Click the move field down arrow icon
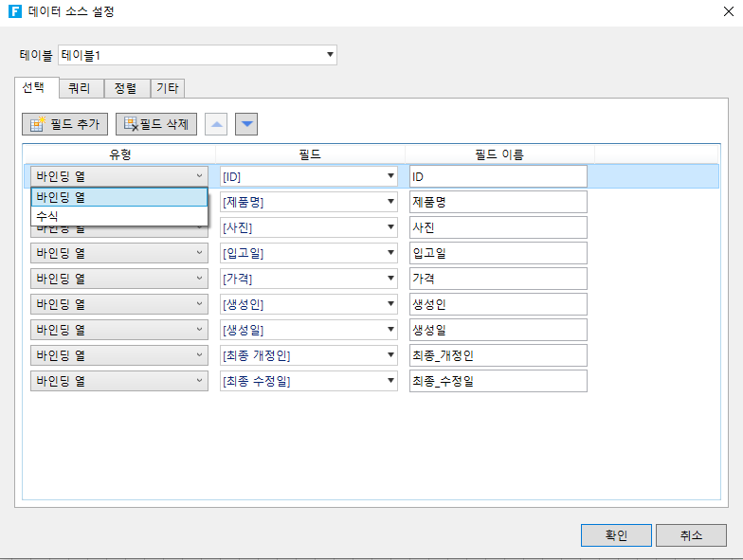Screen dimensions: 743x560 pos(246,124)
